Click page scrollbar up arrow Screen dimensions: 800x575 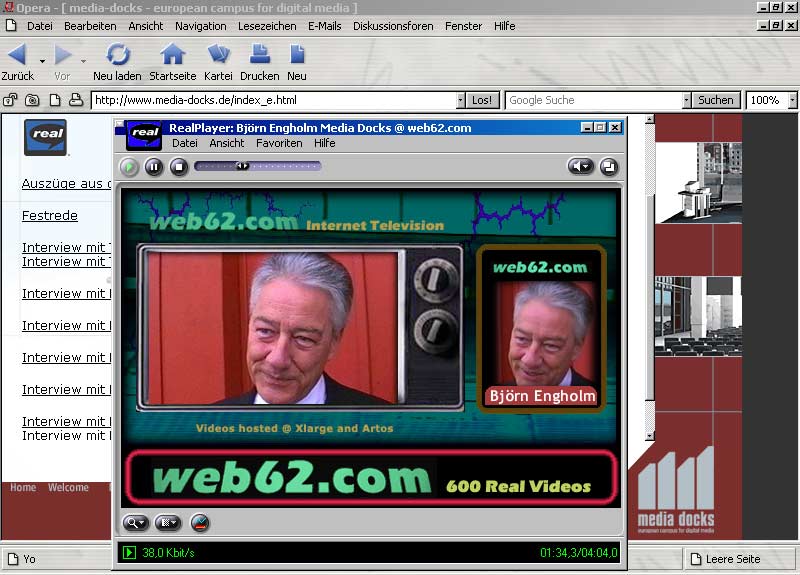click(x=649, y=119)
